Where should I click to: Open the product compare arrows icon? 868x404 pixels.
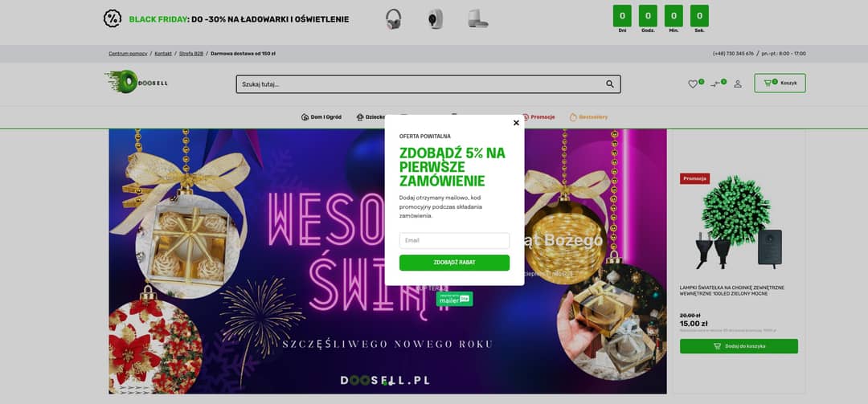pos(714,84)
